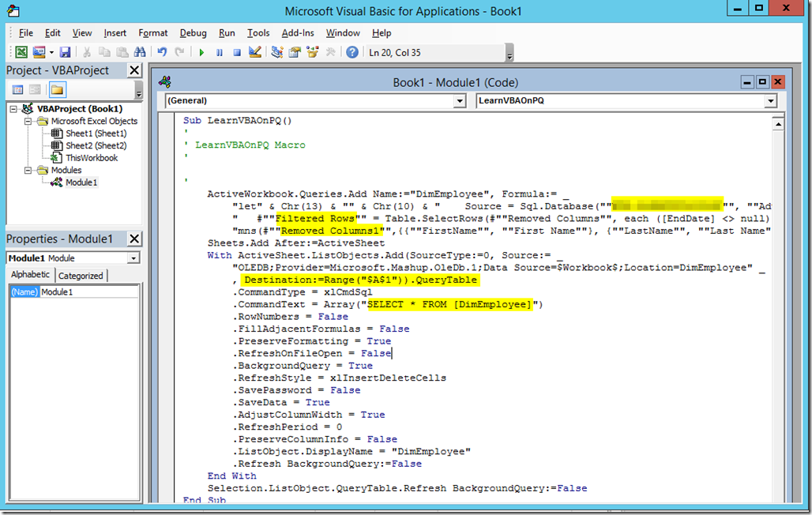Click the Find binoculars icon

140,52
